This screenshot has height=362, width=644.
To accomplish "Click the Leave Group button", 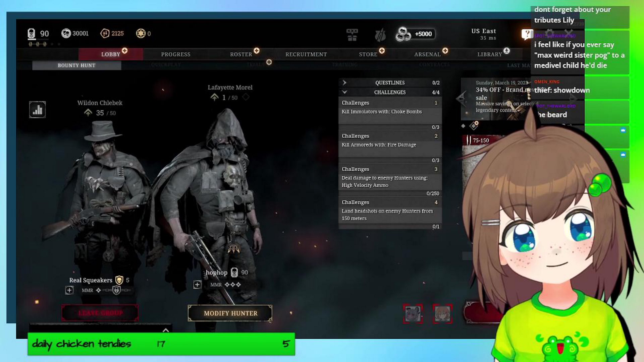I will click(100, 313).
